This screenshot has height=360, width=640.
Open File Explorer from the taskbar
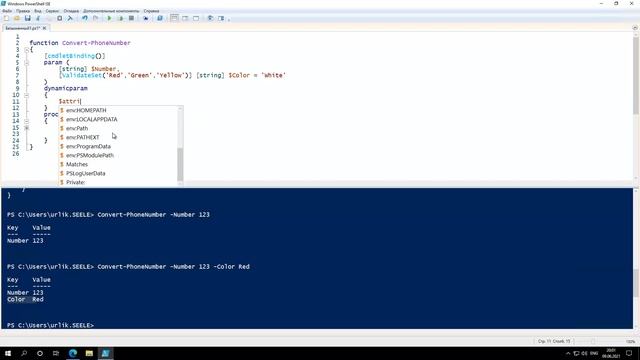pos(89,353)
